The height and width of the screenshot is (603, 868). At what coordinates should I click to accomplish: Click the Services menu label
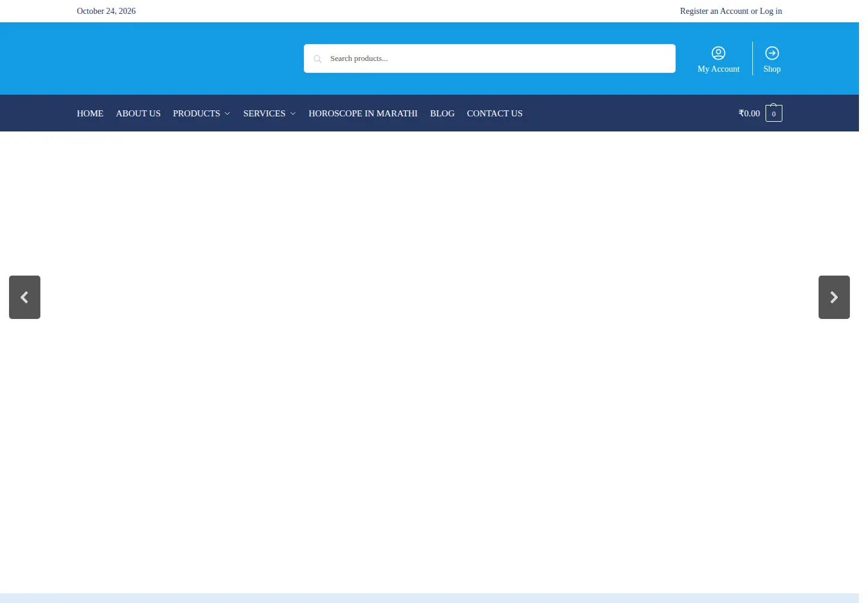pos(264,113)
